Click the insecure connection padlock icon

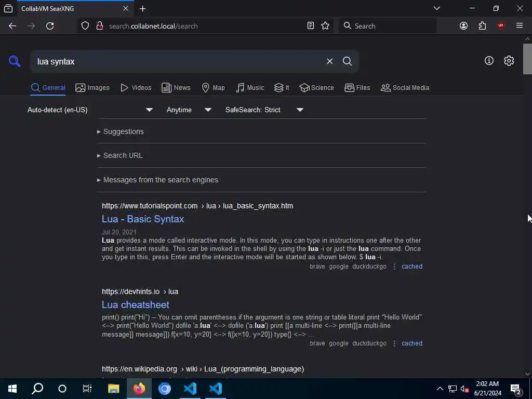click(x=99, y=26)
